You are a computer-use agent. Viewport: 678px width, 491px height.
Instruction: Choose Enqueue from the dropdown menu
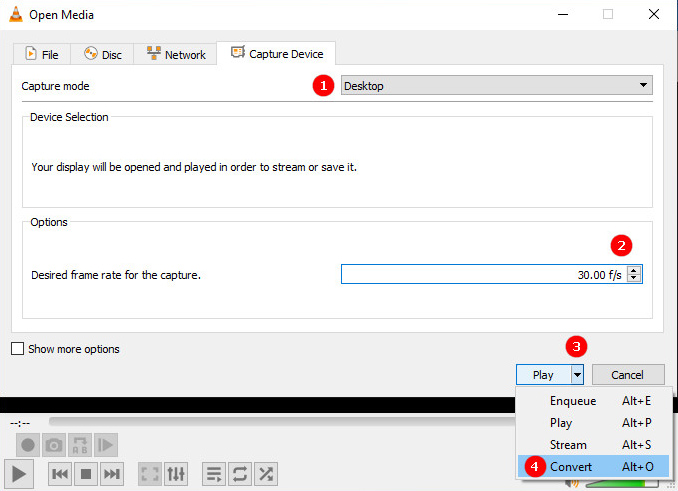point(593,401)
